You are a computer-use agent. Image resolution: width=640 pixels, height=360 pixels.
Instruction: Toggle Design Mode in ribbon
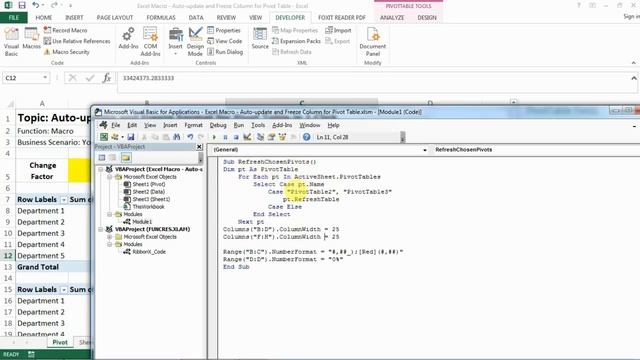click(x=195, y=42)
